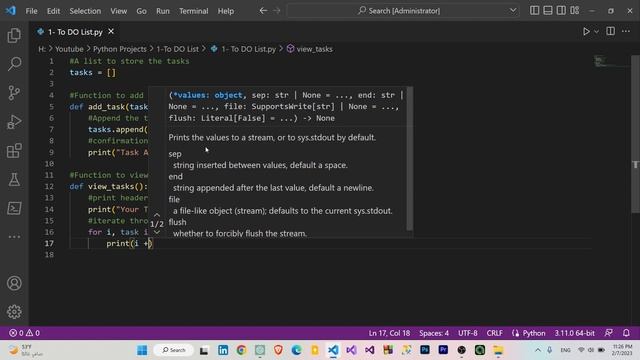The height and width of the screenshot is (360, 640).
Task: Open Google Chrome from the taskbar
Action: click(241, 350)
